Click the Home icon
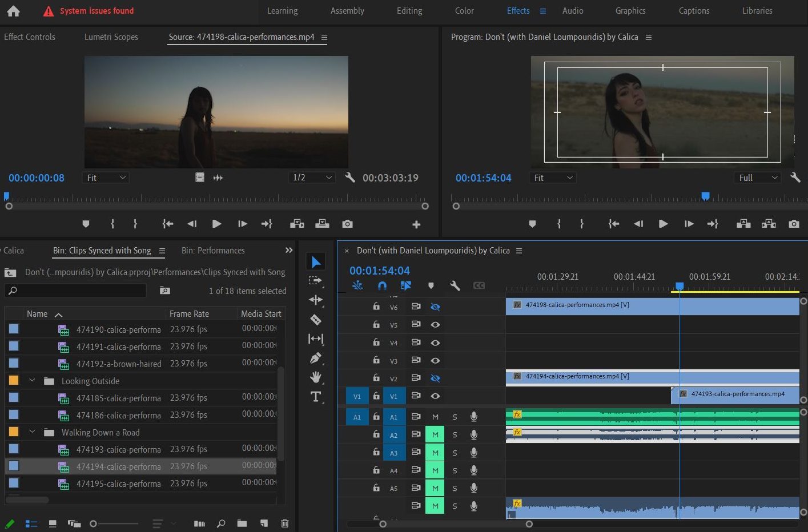The width and height of the screenshot is (808, 532). (14, 11)
